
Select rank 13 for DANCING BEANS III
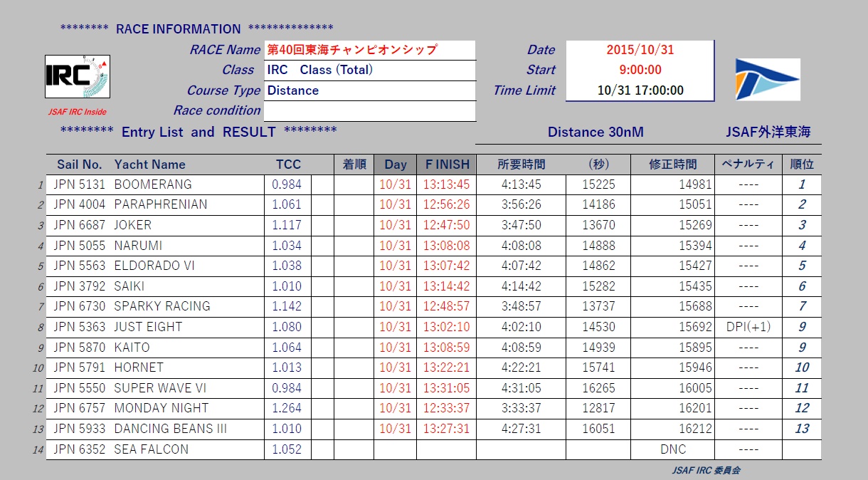[802, 429]
